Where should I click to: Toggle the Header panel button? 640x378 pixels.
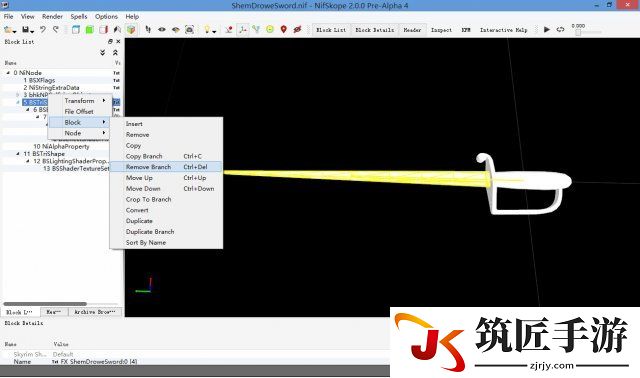(412, 30)
